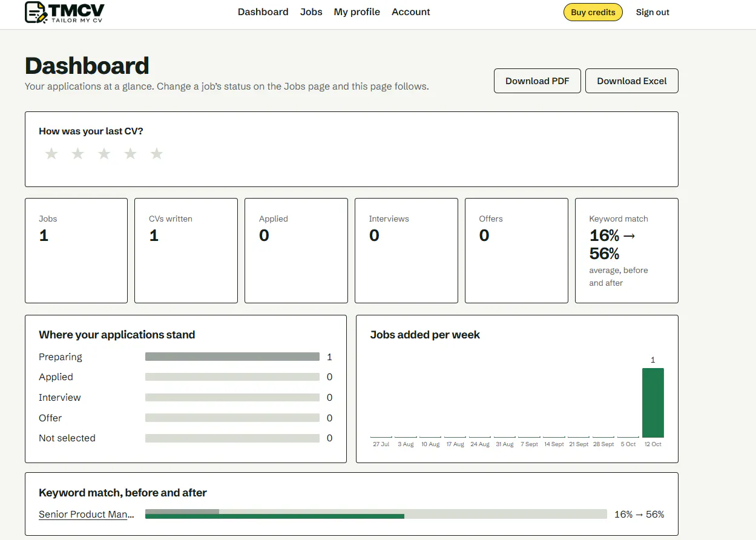Click the "Offer" status row label
The height and width of the screenshot is (540, 756).
point(50,418)
